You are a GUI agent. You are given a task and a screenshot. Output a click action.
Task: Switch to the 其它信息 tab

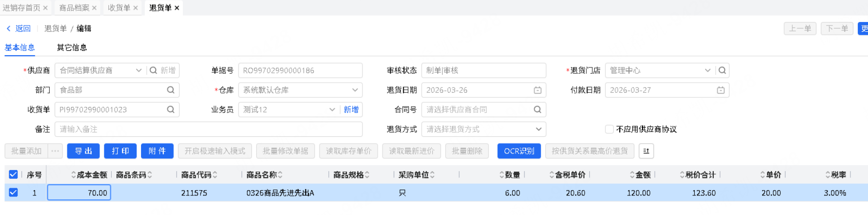[x=72, y=47]
